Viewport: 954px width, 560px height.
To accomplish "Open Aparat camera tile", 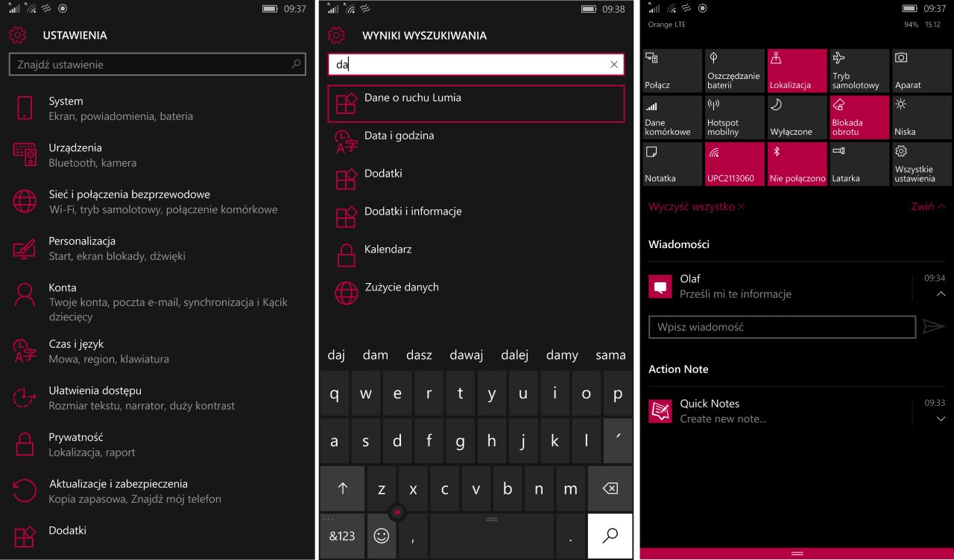I will [x=922, y=71].
